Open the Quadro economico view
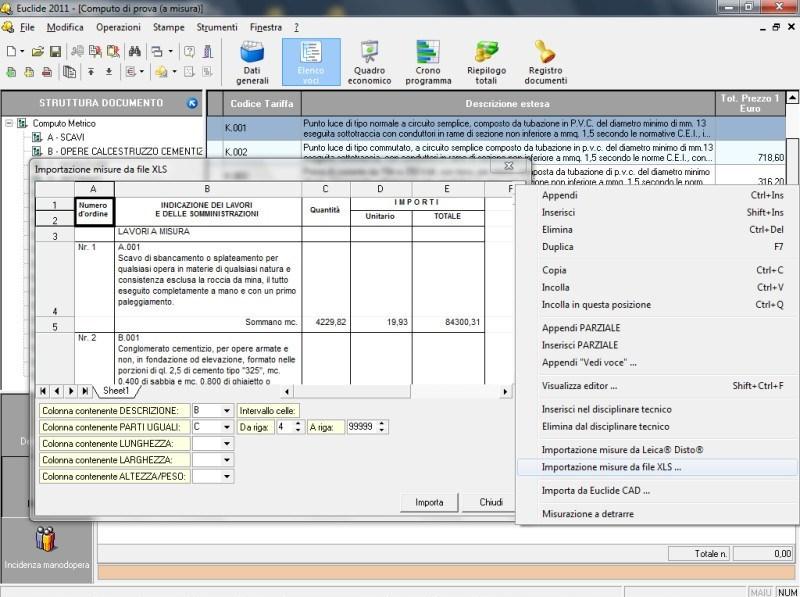800x597 pixels. [371, 60]
